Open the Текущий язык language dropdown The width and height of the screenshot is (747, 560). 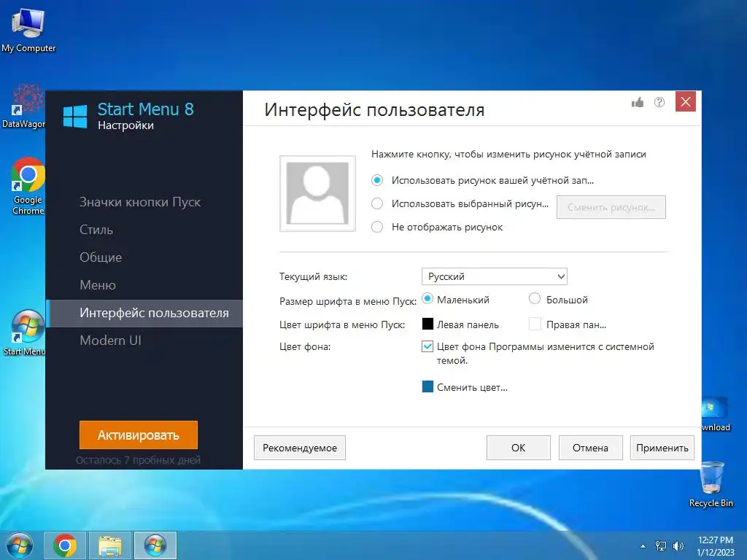click(x=494, y=276)
